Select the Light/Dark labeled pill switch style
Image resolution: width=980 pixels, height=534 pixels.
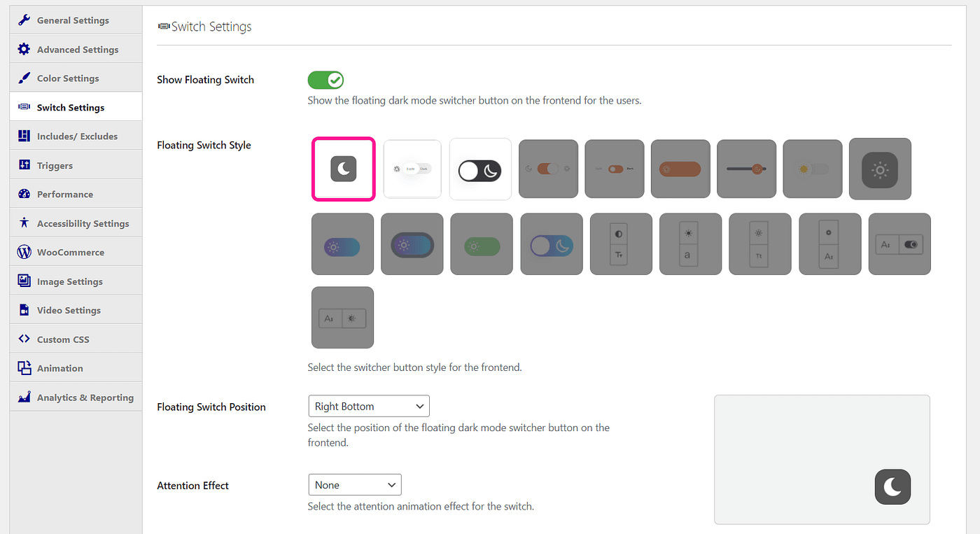click(412, 169)
